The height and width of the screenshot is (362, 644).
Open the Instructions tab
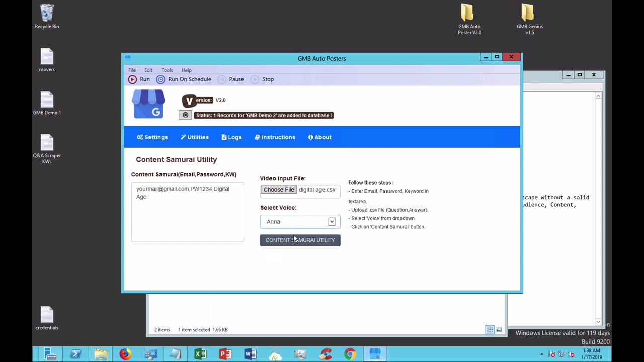(x=275, y=137)
